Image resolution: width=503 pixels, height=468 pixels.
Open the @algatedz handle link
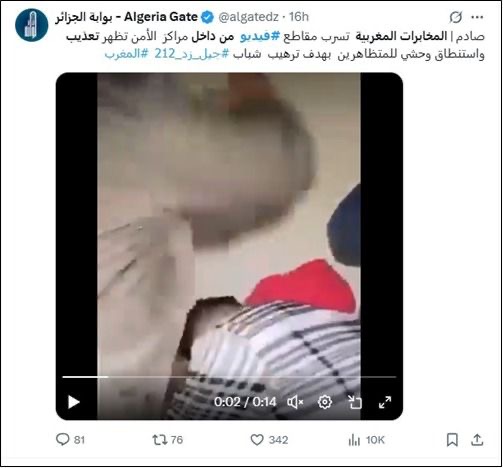point(248,17)
